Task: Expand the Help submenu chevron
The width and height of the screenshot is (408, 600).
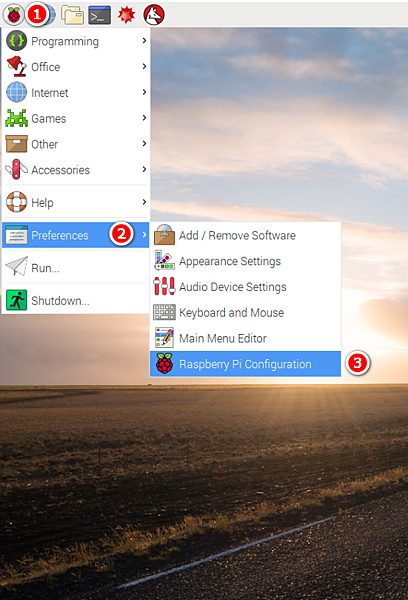Action: [x=144, y=202]
